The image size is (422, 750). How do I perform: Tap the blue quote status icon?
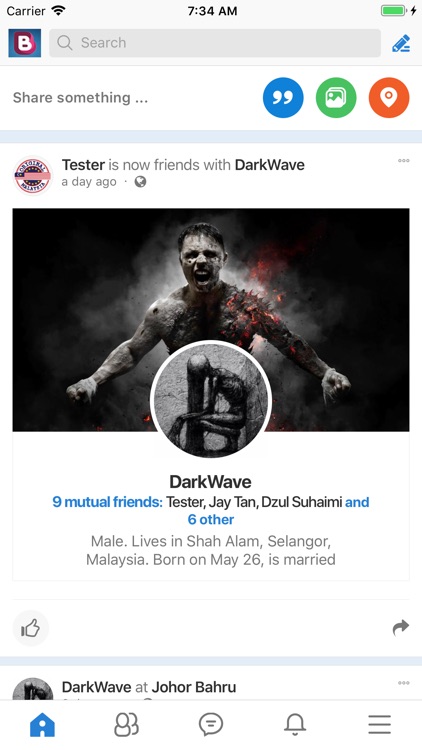283,98
